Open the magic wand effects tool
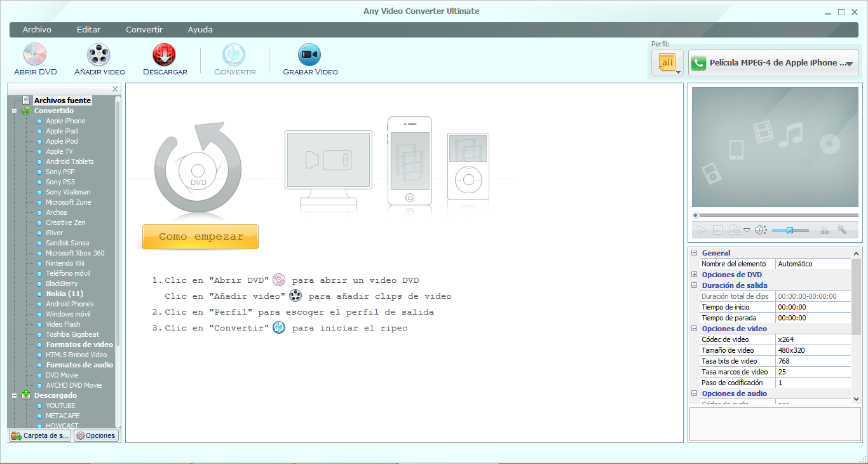This screenshot has width=868, height=464. [842, 230]
